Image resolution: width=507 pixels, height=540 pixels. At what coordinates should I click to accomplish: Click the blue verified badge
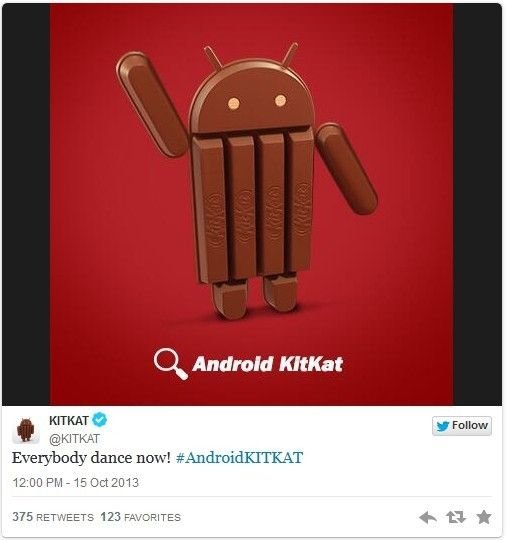click(x=100, y=420)
